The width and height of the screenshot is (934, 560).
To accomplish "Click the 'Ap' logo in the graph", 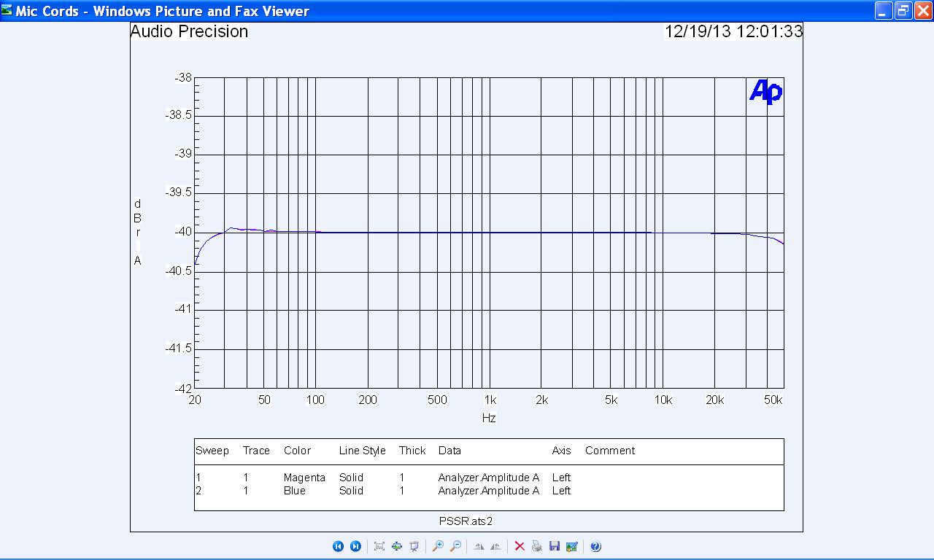I will [x=765, y=92].
